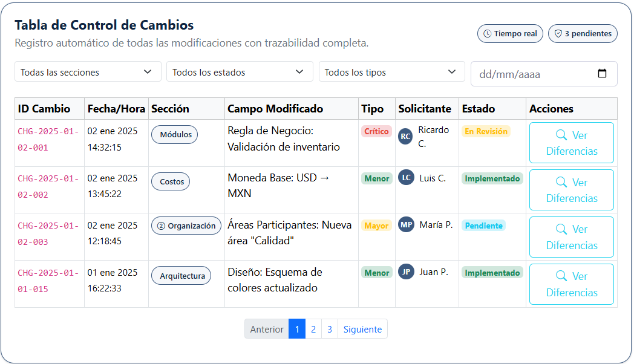634x364 pixels.
Task: Open the Todos los tipos dropdown
Action: pos(392,72)
